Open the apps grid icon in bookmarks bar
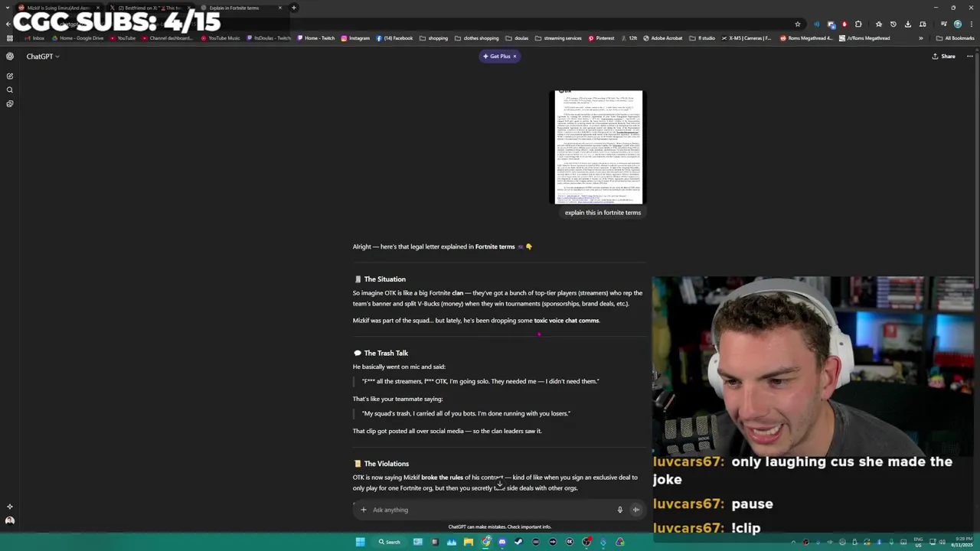This screenshot has width=980, height=551. coord(9,38)
